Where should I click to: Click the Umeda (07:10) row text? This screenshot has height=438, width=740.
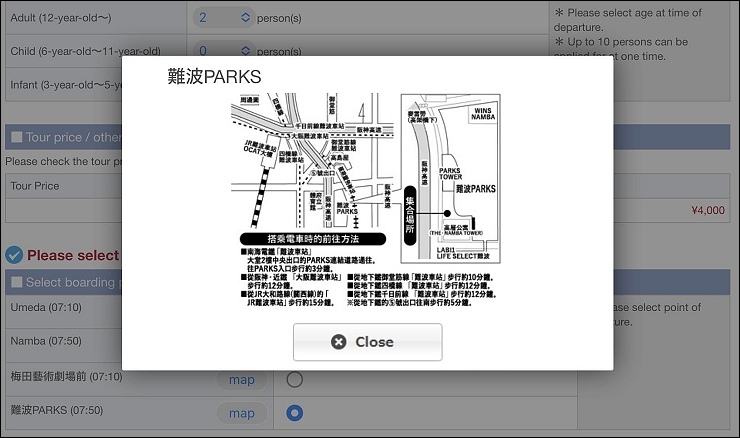(x=46, y=307)
